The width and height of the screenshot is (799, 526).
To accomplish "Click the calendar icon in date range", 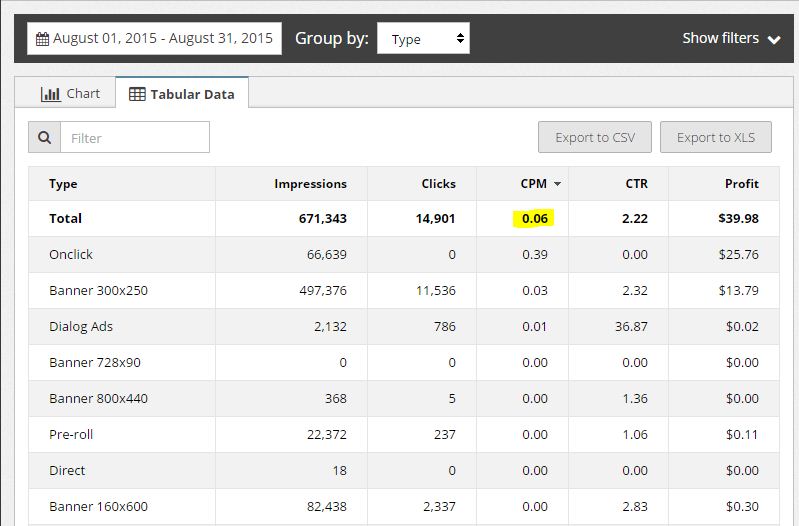I will click(x=43, y=39).
